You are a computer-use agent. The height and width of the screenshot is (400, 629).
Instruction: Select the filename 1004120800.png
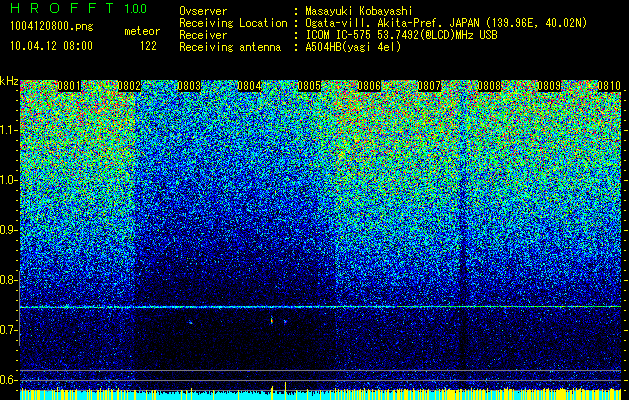click(x=51, y=26)
